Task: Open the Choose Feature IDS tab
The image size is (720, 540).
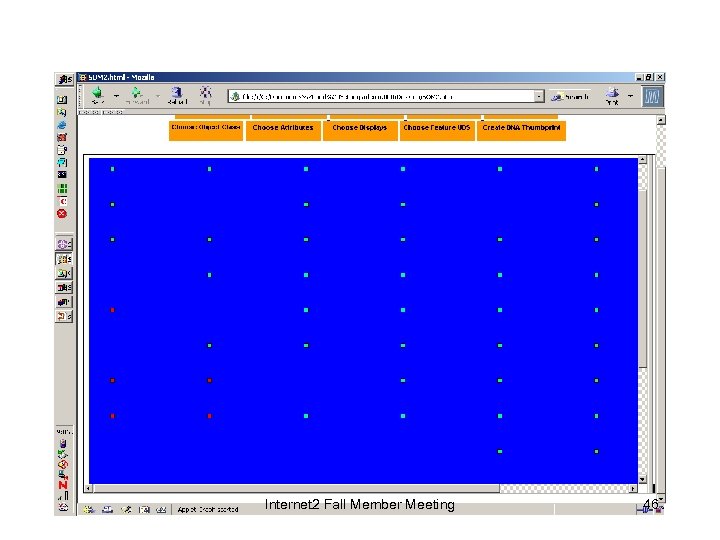Action: click(x=437, y=130)
